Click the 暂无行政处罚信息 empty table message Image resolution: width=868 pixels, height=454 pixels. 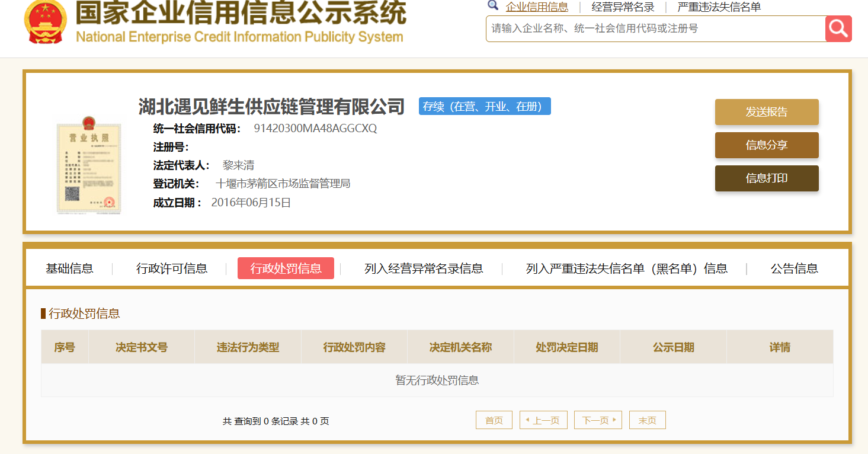[437, 381]
